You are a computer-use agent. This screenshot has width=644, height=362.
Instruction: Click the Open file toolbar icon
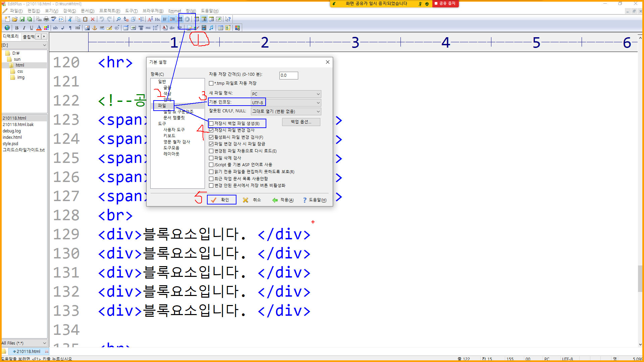click(x=15, y=19)
